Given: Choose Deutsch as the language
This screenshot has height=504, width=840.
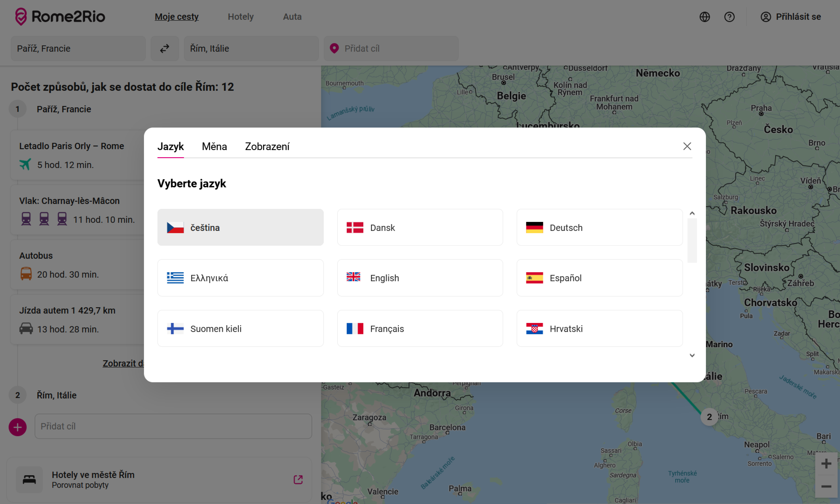Looking at the screenshot, I should [x=599, y=227].
